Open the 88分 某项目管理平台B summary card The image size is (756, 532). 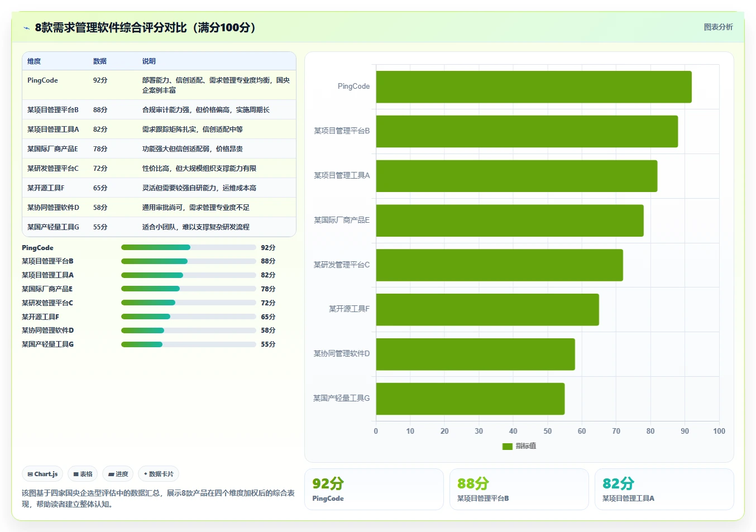[x=519, y=489]
